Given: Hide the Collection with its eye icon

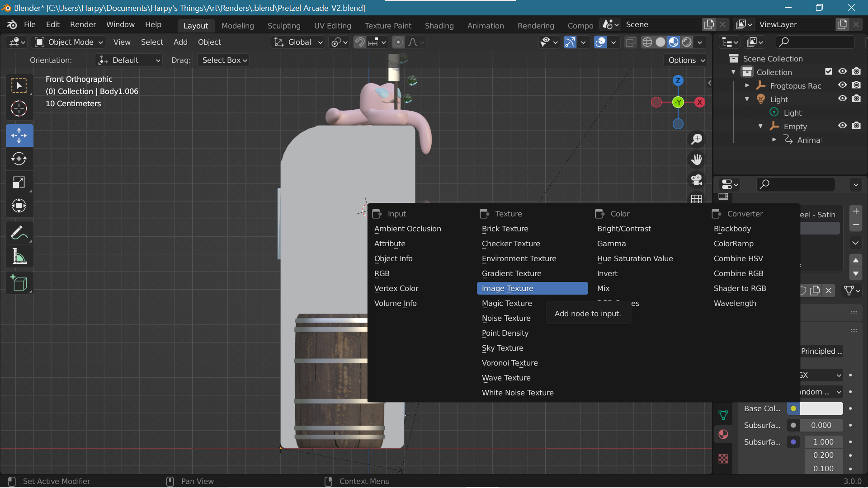Looking at the screenshot, I should coord(842,71).
